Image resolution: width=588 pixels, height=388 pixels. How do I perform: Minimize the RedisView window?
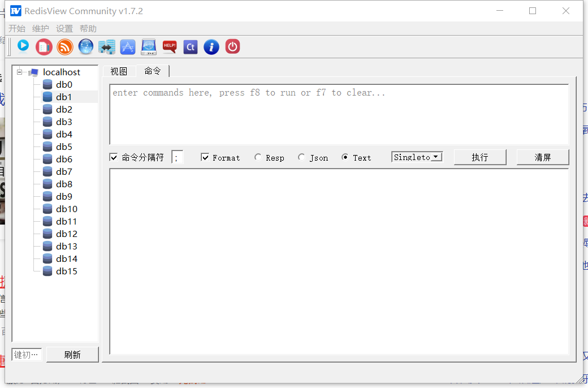click(x=499, y=11)
